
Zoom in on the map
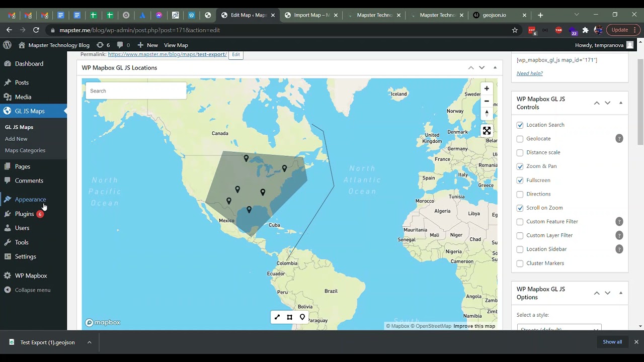coord(487,88)
